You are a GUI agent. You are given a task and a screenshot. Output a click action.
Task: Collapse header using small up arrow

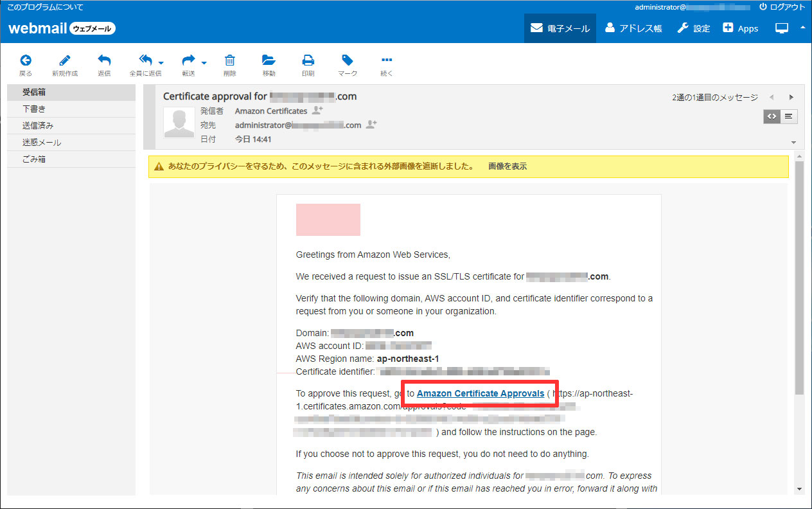pos(802,27)
